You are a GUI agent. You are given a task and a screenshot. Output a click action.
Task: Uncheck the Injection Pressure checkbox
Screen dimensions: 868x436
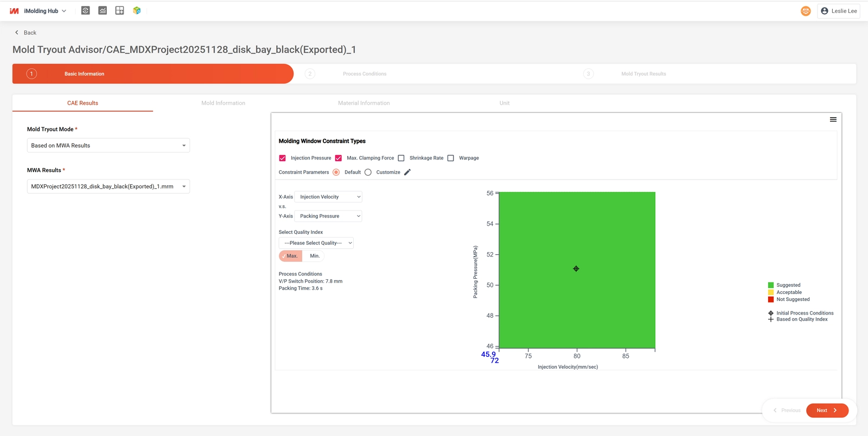(283, 158)
